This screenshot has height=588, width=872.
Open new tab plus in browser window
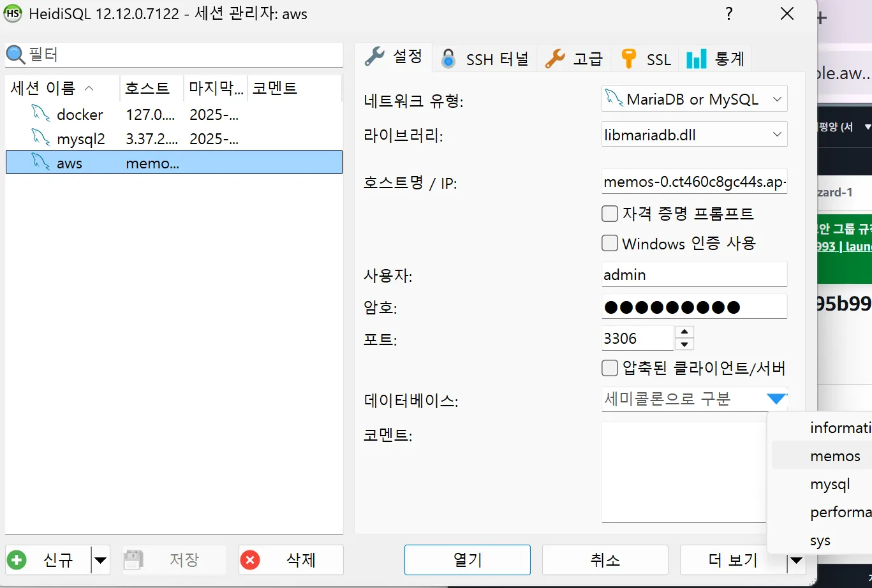click(823, 18)
